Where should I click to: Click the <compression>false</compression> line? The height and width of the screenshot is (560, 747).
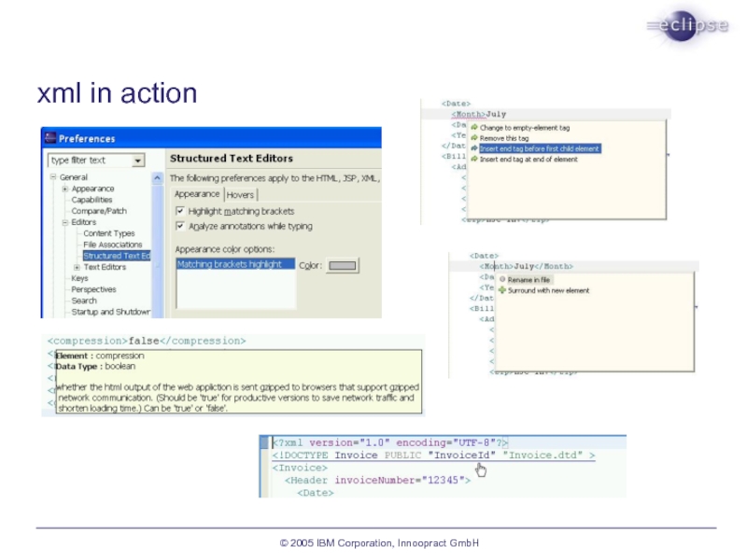147,341
